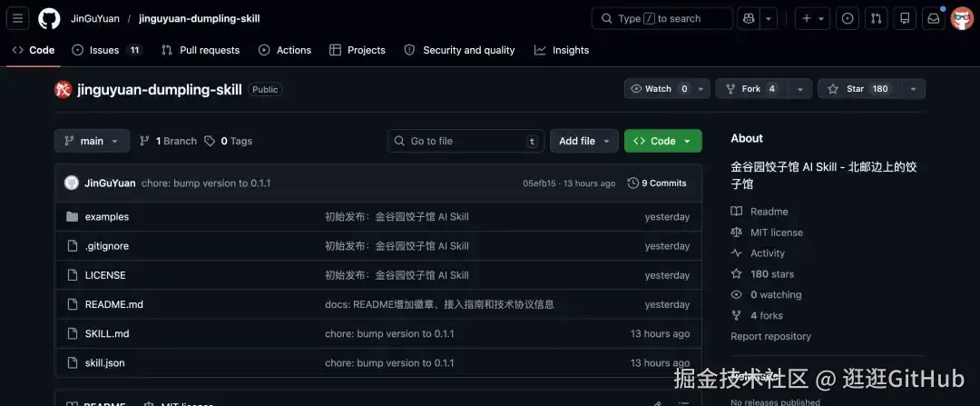Open the SKILL.md file
The height and width of the screenshot is (406, 980).
[x=107, y=333]
